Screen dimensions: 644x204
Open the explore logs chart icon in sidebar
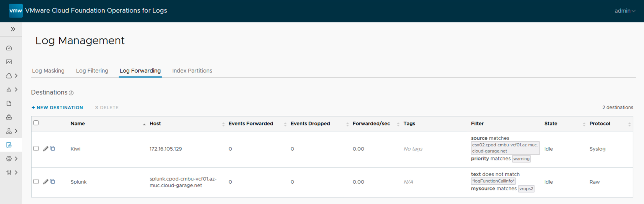coord(9,62)
